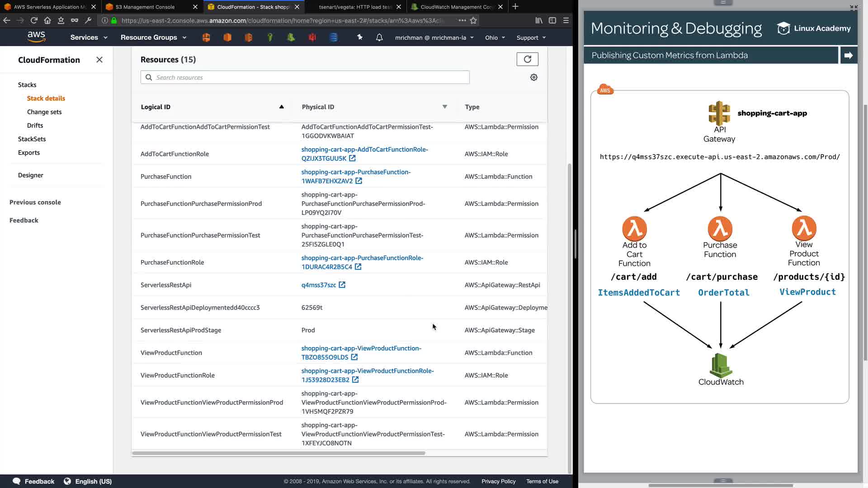Open the Ohio region selector
The height and width of the screenshot is (488, 868).
[x=495, y=38]
